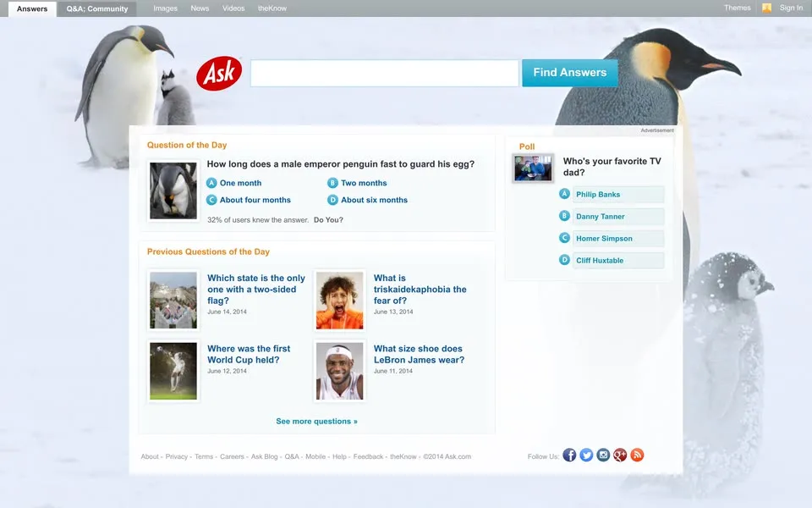Open the Google Plus follow icon

pyautogui.click(x=620, y=456)
